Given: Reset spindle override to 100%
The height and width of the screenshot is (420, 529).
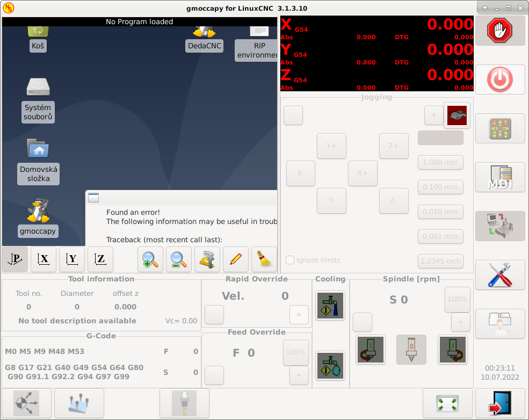Looking at the screenshot, I should click(x=457, y=300).
